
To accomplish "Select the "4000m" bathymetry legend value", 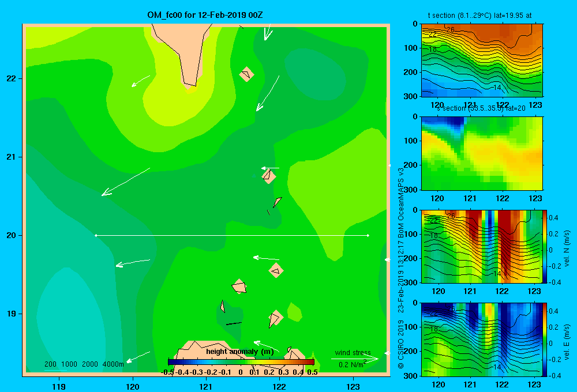I will coord(113,364).
